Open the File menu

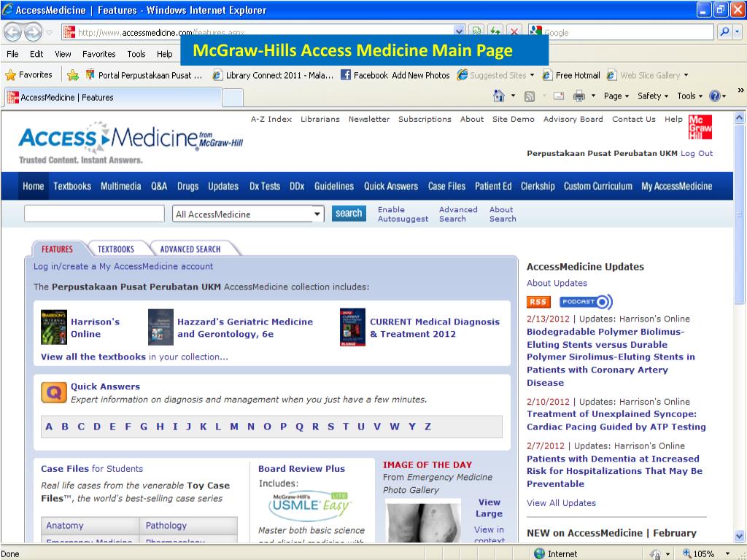coord(13,54)
